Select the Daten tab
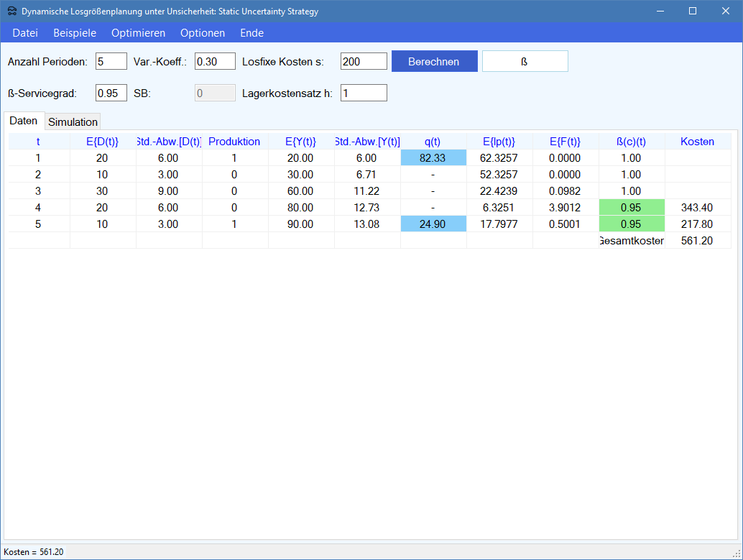The width and height of the screenshot is (743, 560). pos(24,121)
